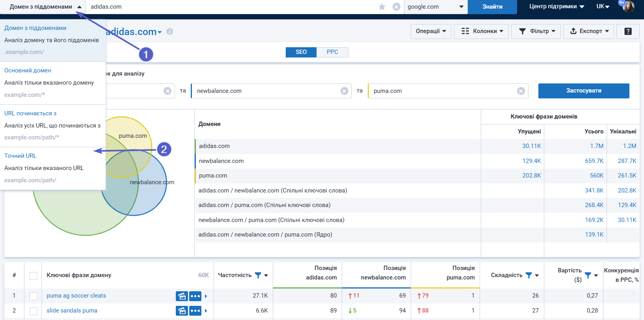The height and width of the screenshot is (320, 644).
Task: Filter by Вартість column funnel icon
Action: [x=588, y=275]
